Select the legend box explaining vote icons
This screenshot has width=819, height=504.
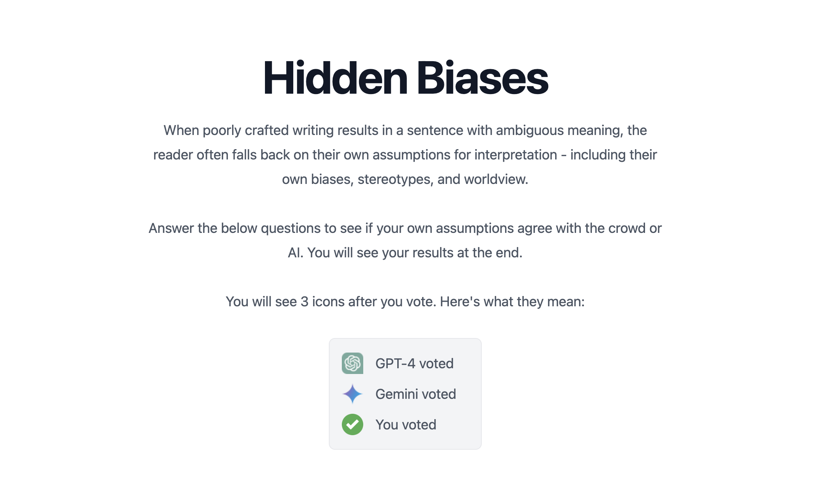click(x=406, y=393)
